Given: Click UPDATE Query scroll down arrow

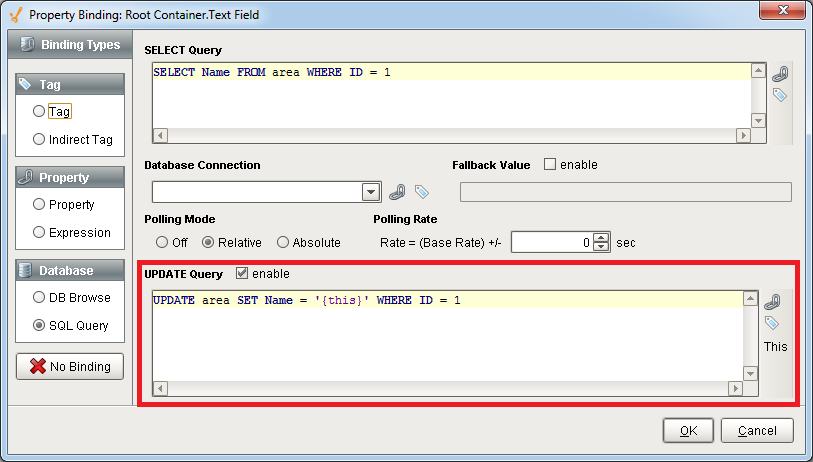Looking at the screenshot, I should pos(750,373).
